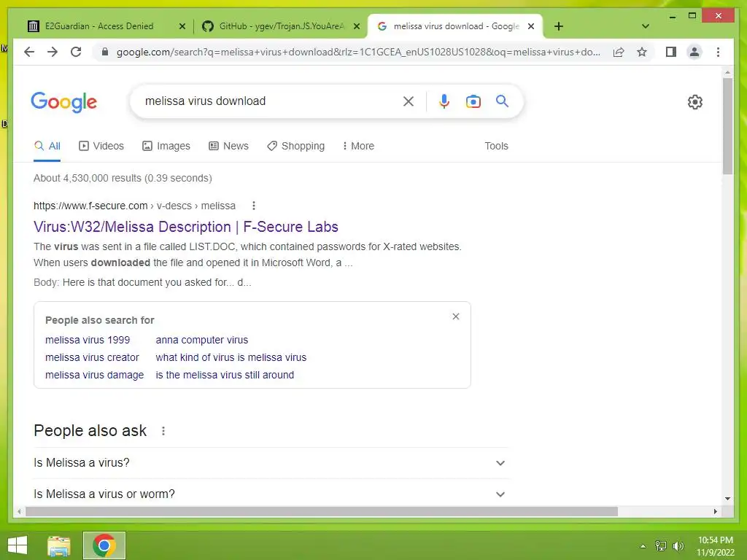Click the page scroll down arrow
This screenshot has width=747, height=560.
coord(727,499)
